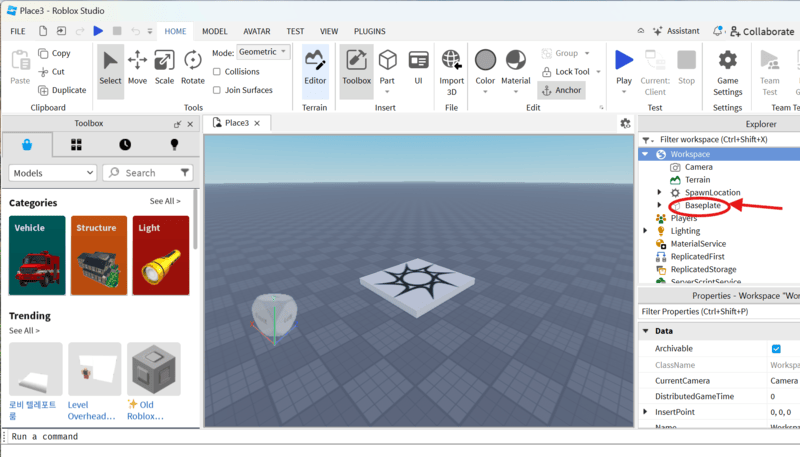The image size is (800, 457).
Task: Insert a new Part
Action: click(x=387, y=68)
